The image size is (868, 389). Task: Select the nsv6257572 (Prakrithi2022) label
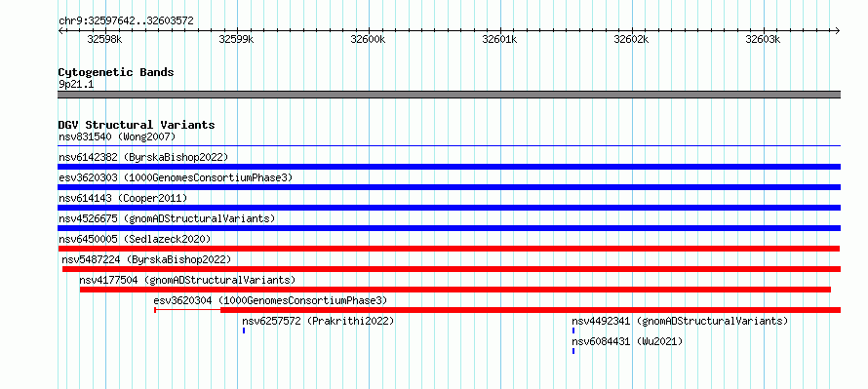(318, 321)
